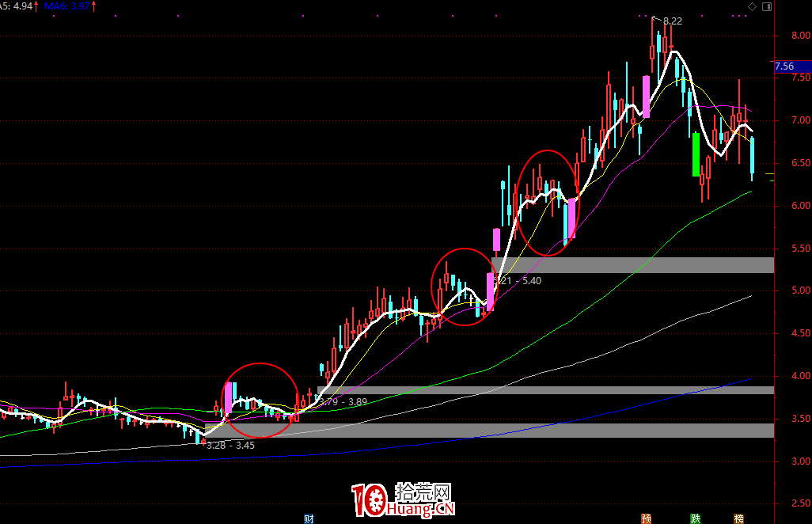This screenshot has height=524, width=812.
Task: Open the 榜 ranking event marker
Action: pos(739,518)
